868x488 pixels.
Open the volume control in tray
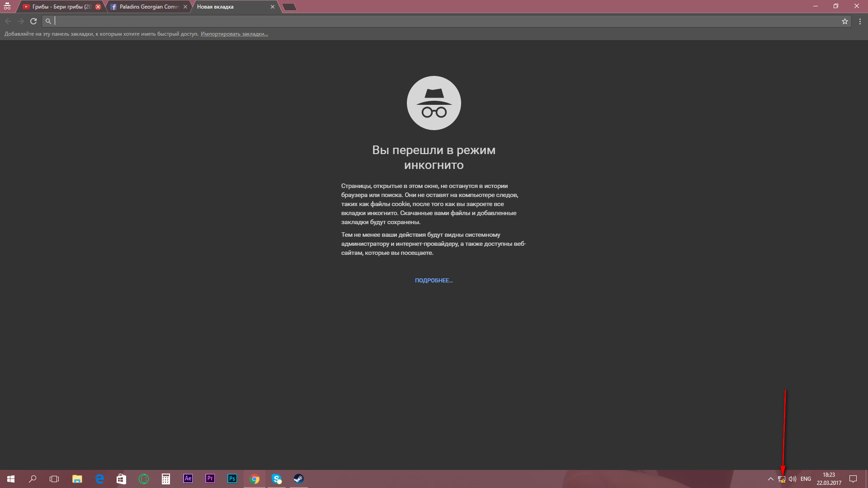tap(793, 479)
